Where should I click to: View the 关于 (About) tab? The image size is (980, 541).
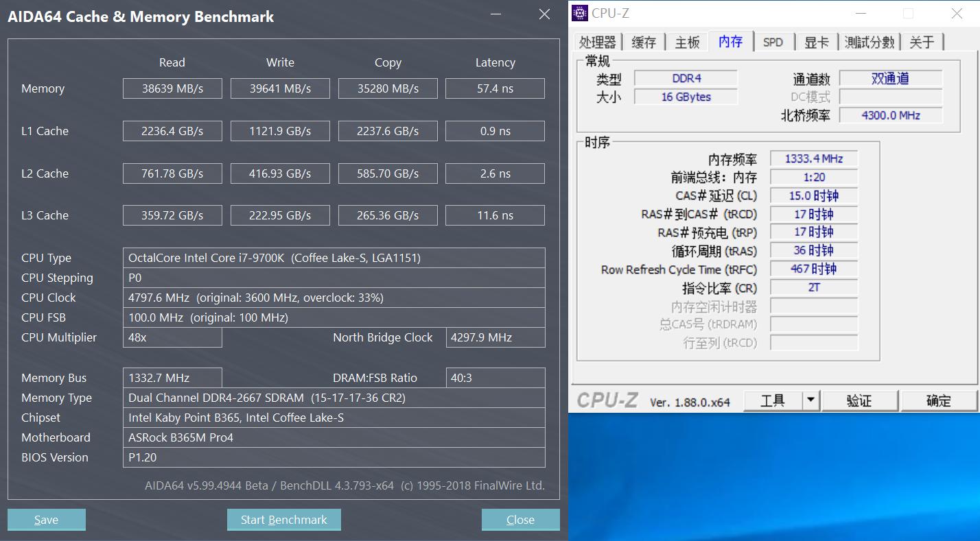tap(922, 42)
